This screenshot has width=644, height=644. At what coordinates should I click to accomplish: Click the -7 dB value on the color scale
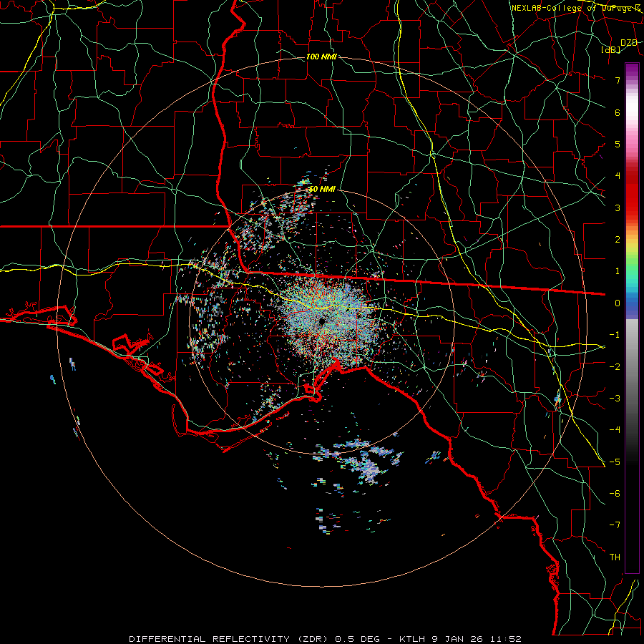615,525
